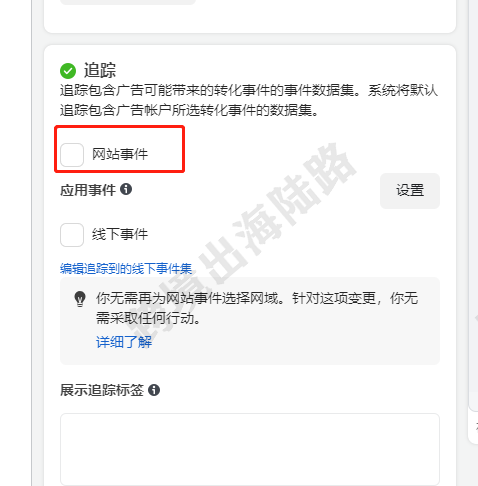Open the info icon next to 应用事件

pyautogui.click(x=126, y=189)
